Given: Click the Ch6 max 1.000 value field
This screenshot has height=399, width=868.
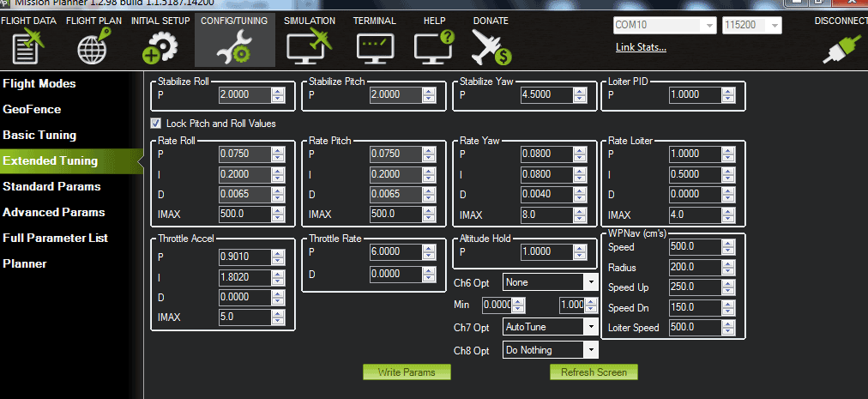Looking at the screenshot, I should click(572, 305).
